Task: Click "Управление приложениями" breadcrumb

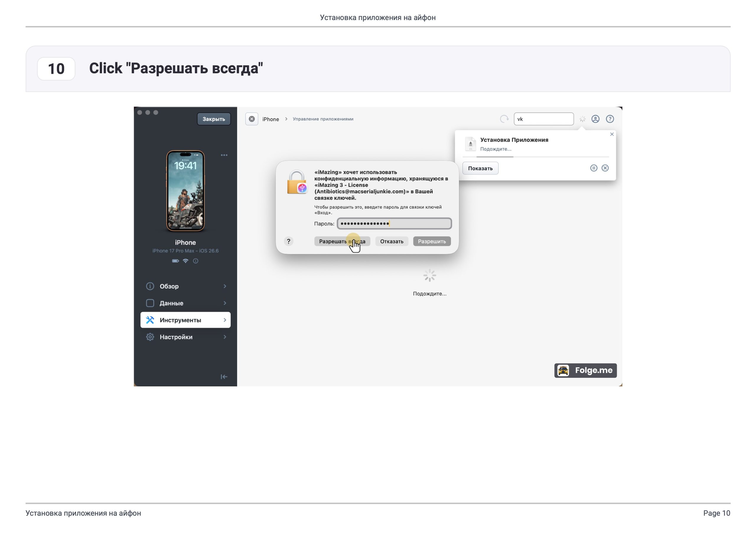Action: 323,119
